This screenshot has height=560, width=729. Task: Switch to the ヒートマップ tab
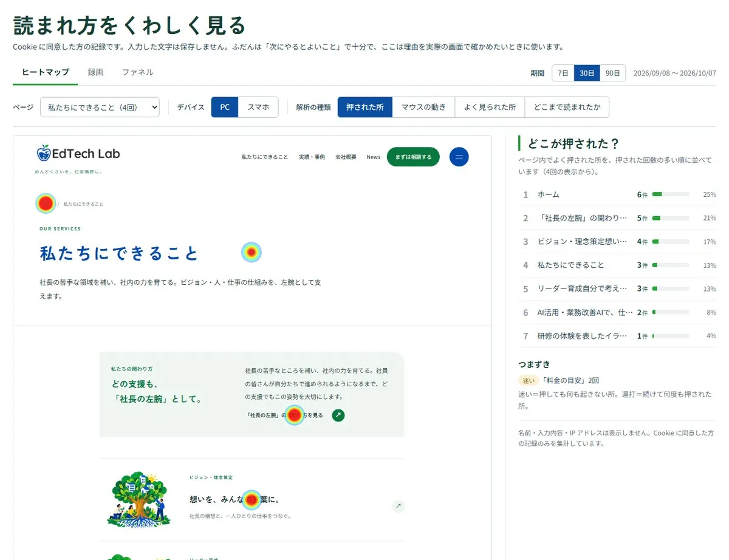tap(46, 72)
